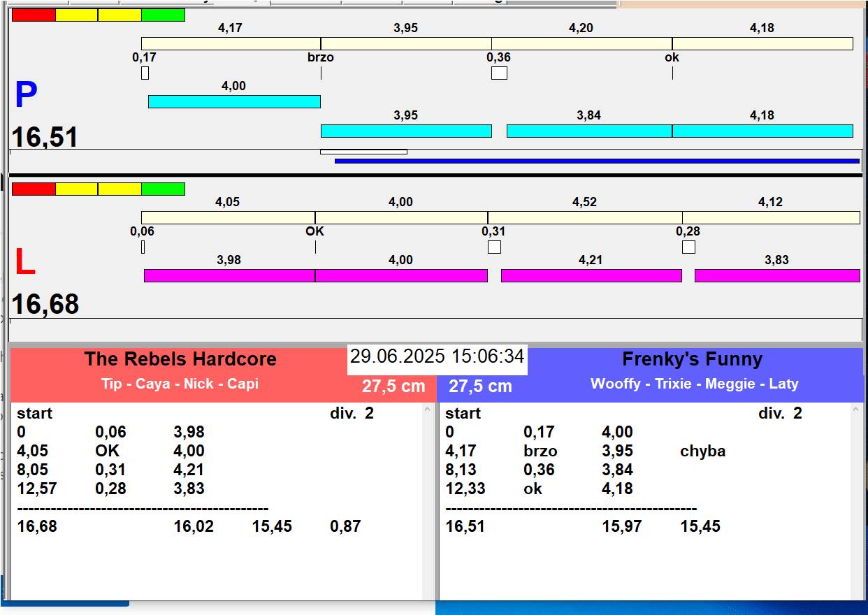Select the Frenky's Funny team header
Screen dimensions: 868x615
tap(692, 359)
